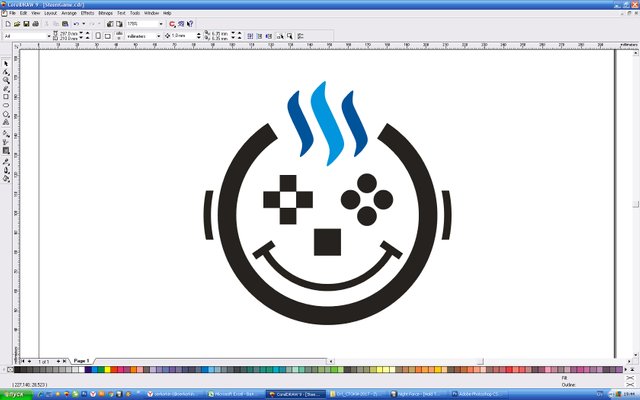
Task: Go to first page navigator button
Action: tap(23, 361)
